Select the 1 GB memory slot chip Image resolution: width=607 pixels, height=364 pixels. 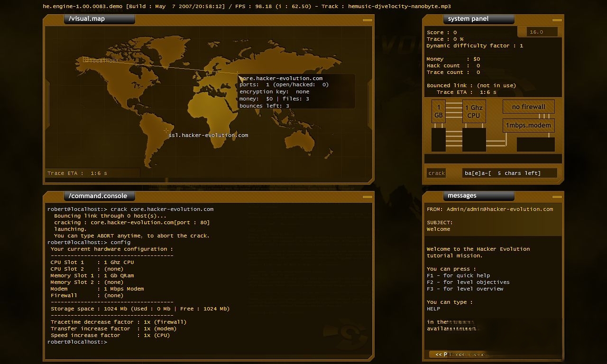tap(439, 111)
